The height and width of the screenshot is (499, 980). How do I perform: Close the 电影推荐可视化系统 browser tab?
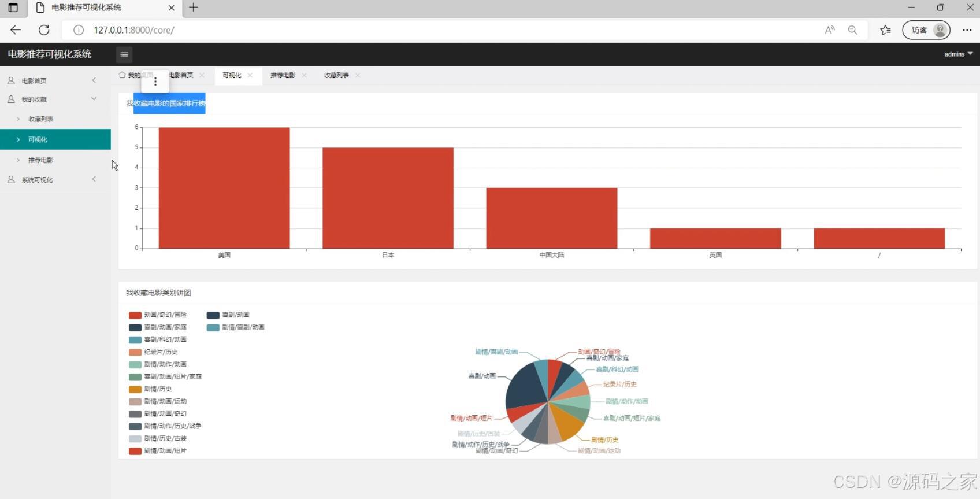[172, 8]
